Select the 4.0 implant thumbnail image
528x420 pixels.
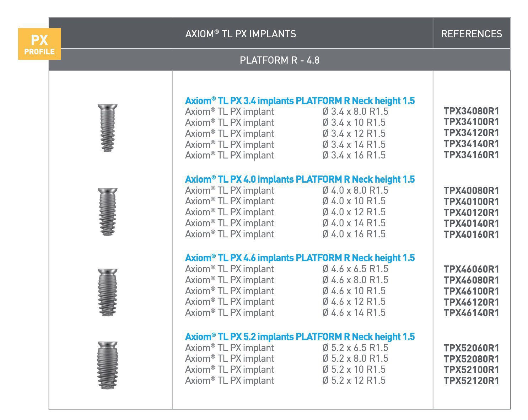click(x=108, y=211)
